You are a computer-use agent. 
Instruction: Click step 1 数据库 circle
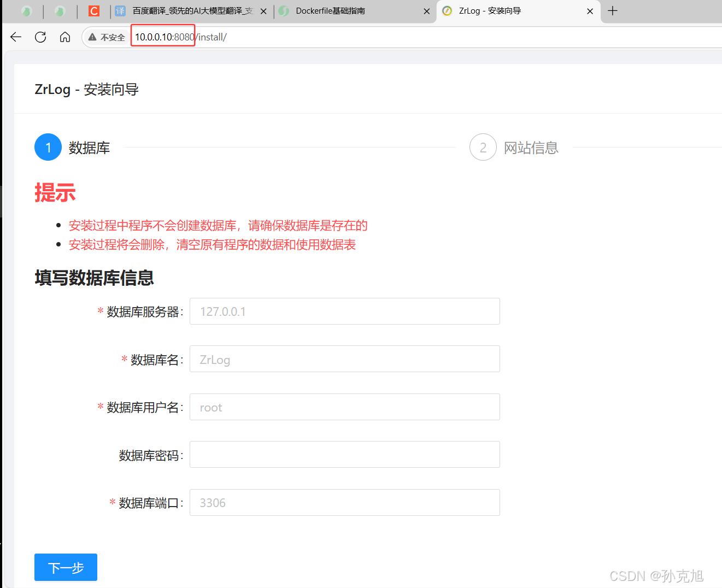pos(48,147)
